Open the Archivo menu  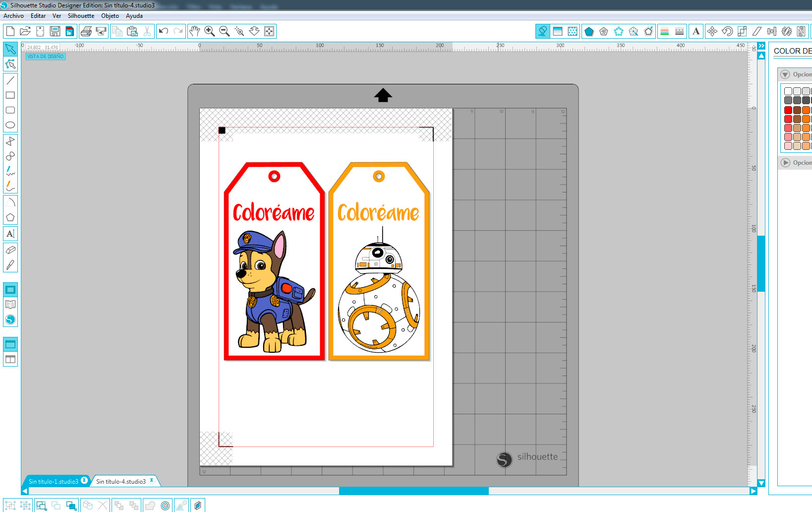coord(13,16)
